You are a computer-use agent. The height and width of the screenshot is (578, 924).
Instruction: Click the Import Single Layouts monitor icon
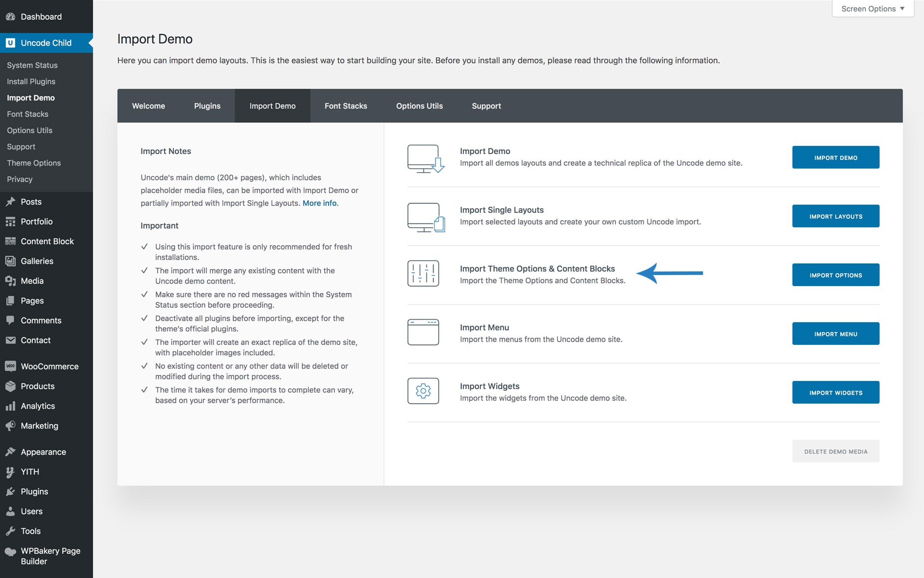[x=425, y=217]
